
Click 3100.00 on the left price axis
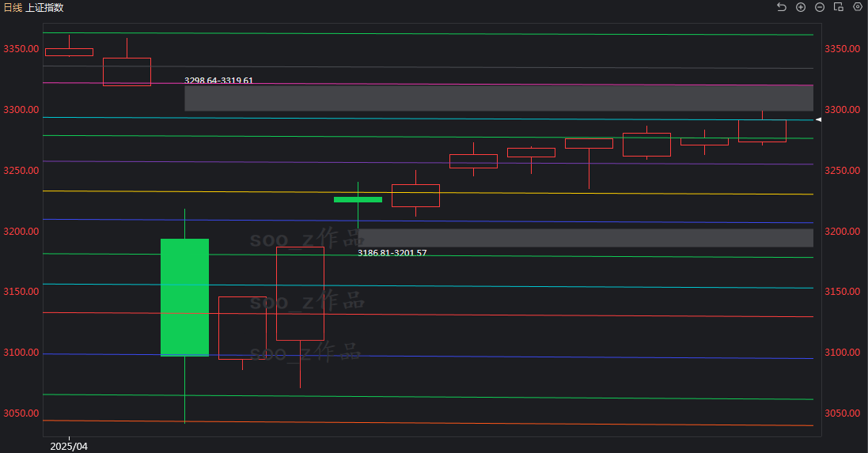coord(21,353)
